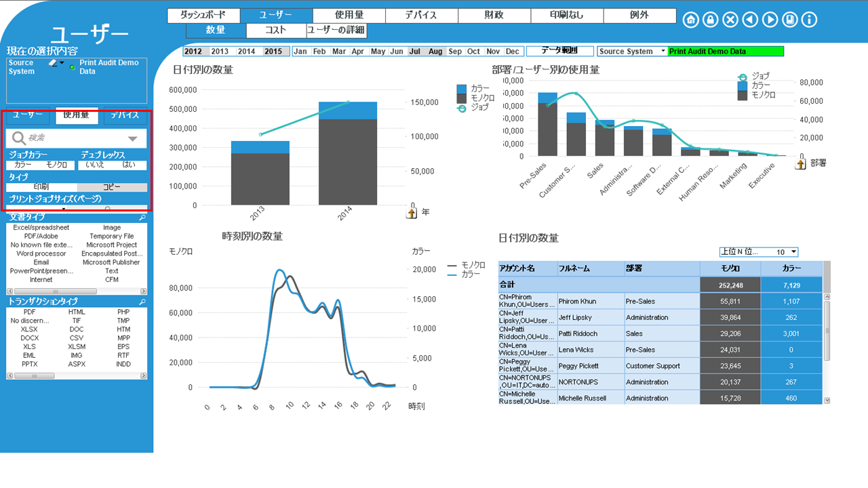Go back using the left arrow icon
This screenshot has width=868, height=488.
click(750, 20)
